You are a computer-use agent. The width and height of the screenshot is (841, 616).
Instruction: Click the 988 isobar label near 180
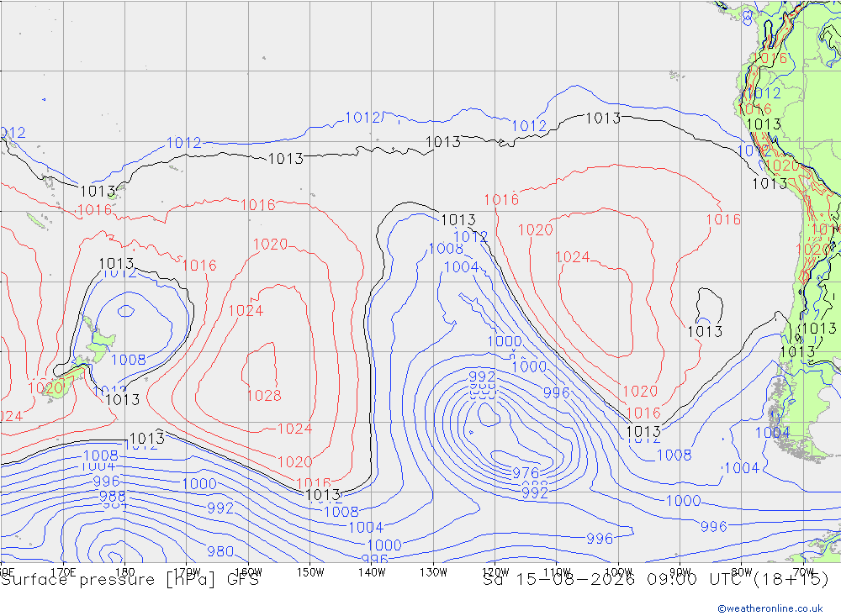112,496
